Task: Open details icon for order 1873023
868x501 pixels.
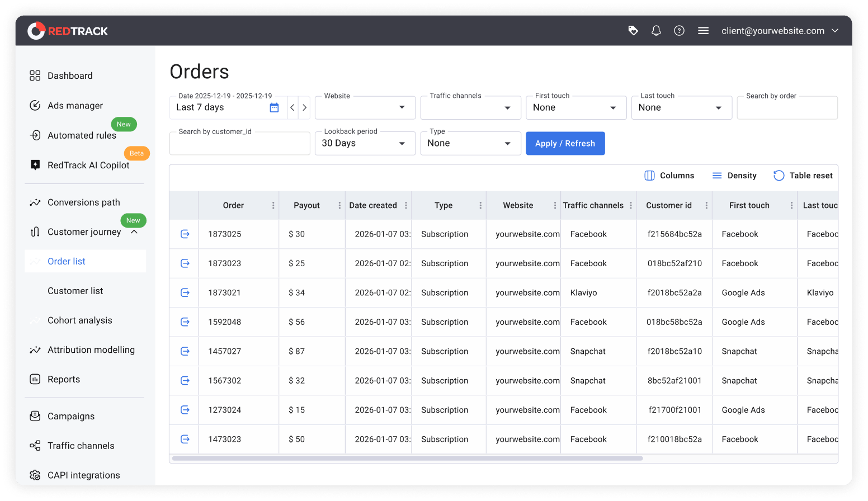Action: point(185,263)
